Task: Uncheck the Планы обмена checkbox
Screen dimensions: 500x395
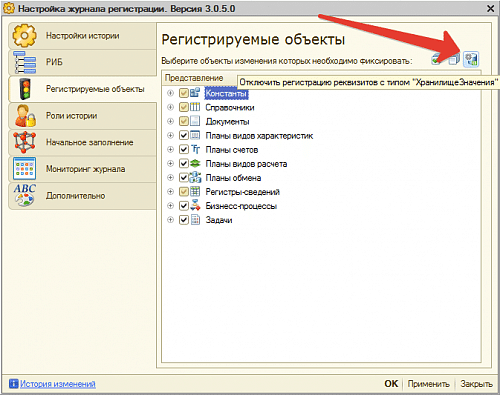Action: coord(184,177)
